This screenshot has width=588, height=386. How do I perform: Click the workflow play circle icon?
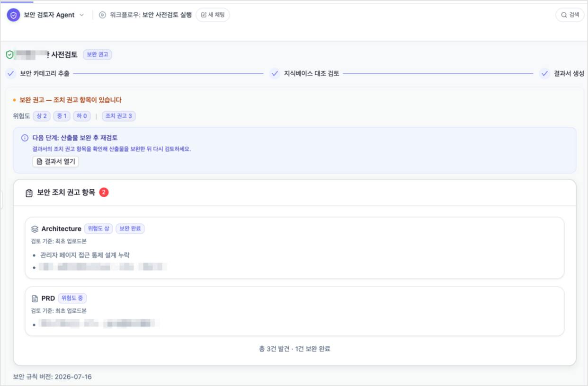102,15
